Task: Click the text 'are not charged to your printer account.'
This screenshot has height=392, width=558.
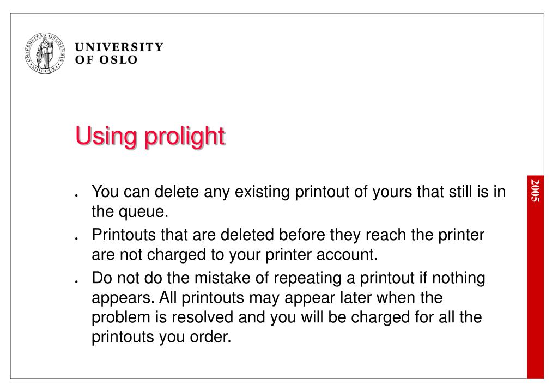Action: pos(234,255)
